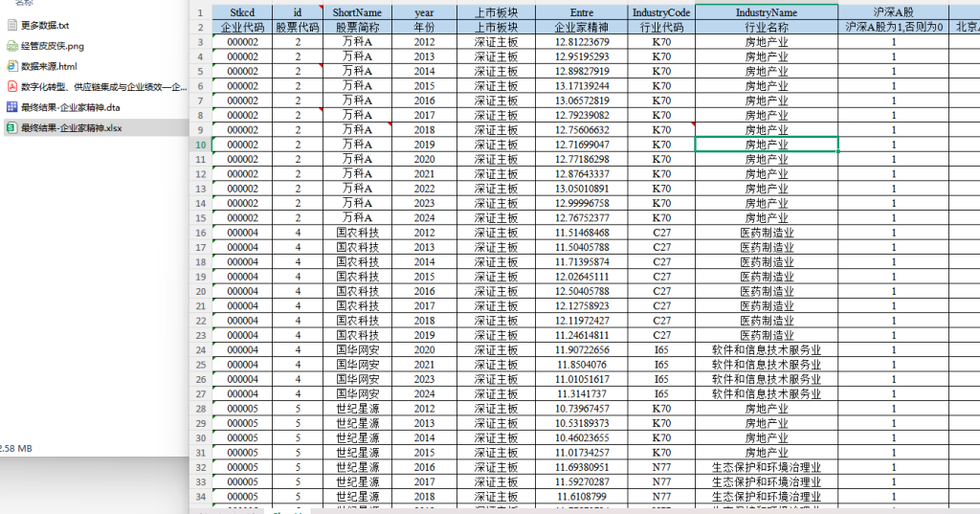
Task: Click the 经管皮皮侠.png image file icon
Action: pos(11,46)
